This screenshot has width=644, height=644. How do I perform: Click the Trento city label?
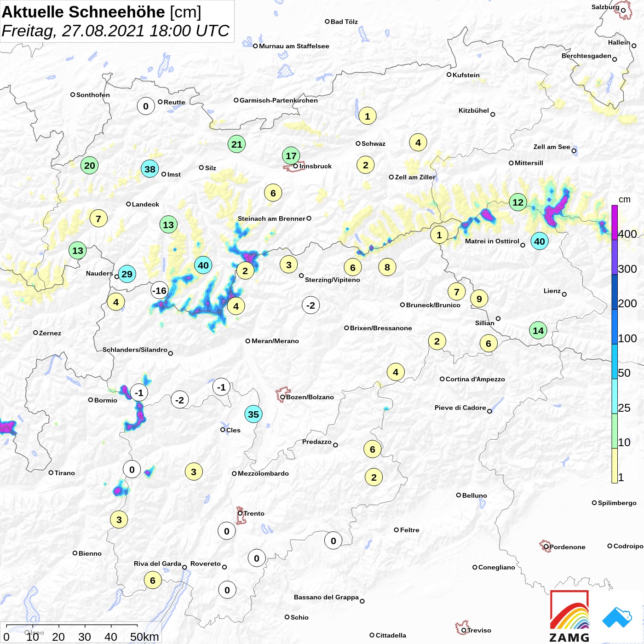(254, 513)
